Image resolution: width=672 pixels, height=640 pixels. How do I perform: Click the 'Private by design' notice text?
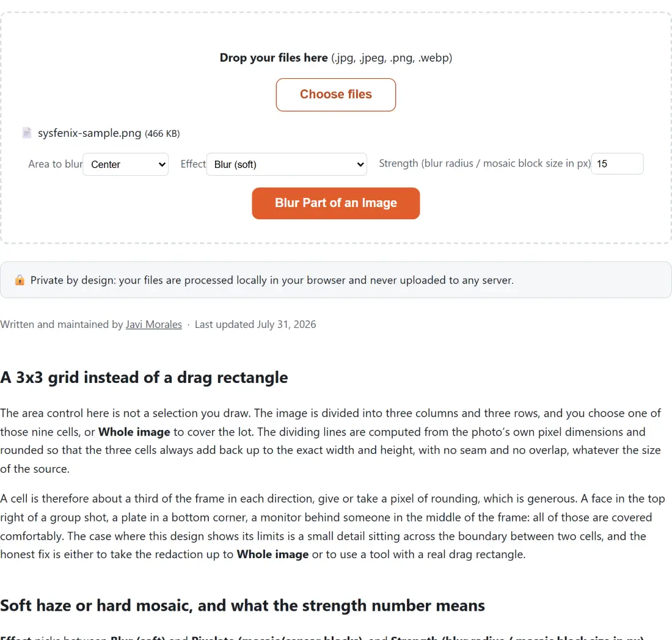tap(272, 280)
